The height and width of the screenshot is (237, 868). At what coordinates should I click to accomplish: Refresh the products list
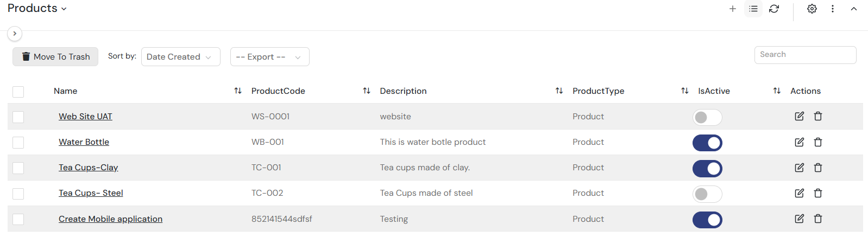[774, 9]
